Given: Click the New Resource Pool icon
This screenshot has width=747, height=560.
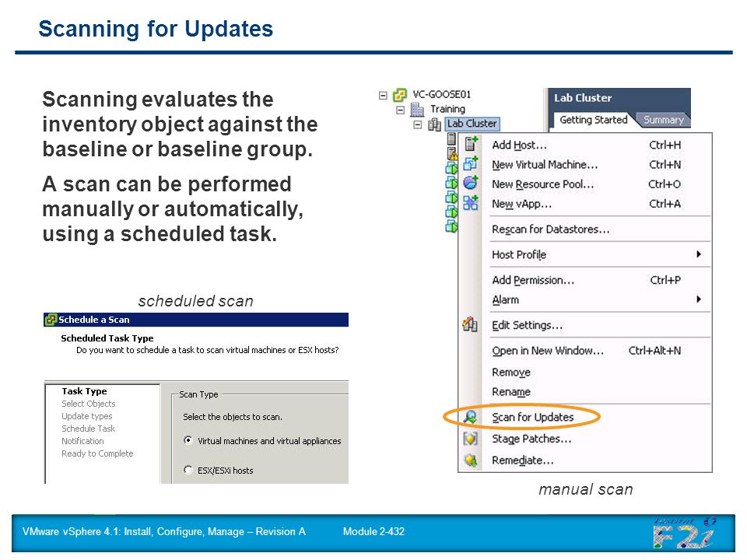Looking at the screenshot, I should [x=471, y=183].
